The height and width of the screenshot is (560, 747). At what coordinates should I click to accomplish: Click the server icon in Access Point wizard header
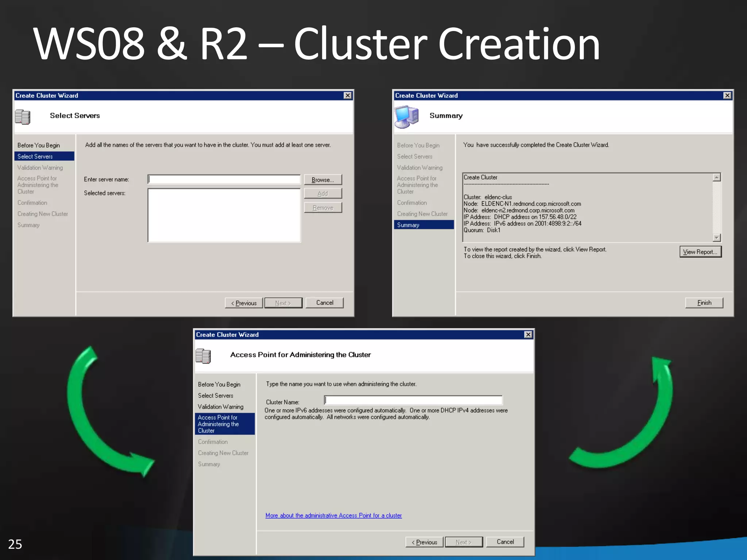point(203,356)
